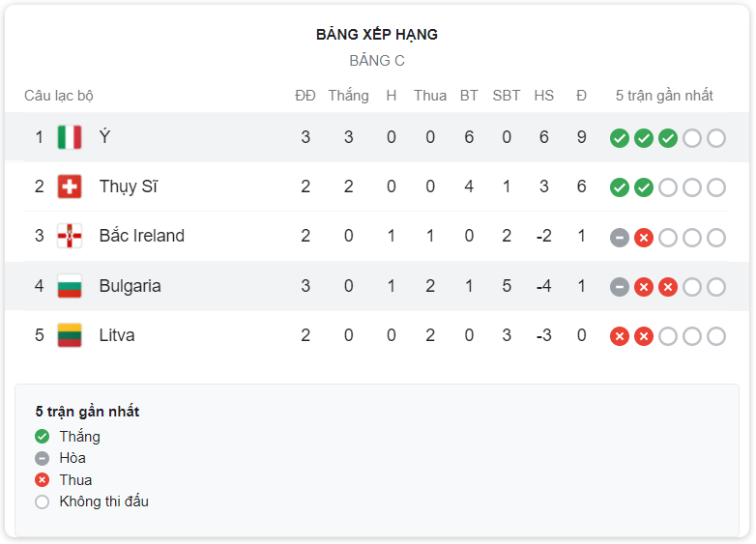Click the 5 trận gần nhất header

click(x=664, y=96)
